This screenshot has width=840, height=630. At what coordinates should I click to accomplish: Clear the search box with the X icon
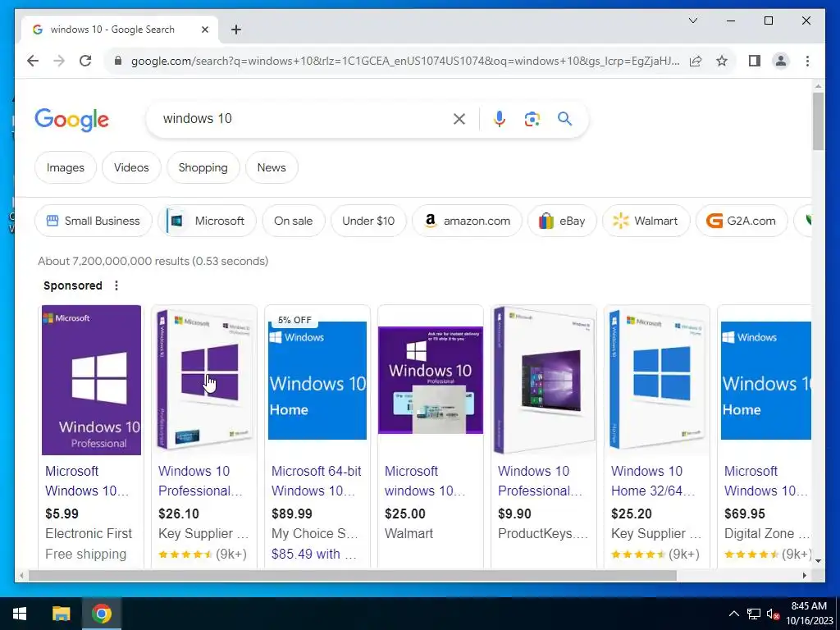tap(459, 119)
